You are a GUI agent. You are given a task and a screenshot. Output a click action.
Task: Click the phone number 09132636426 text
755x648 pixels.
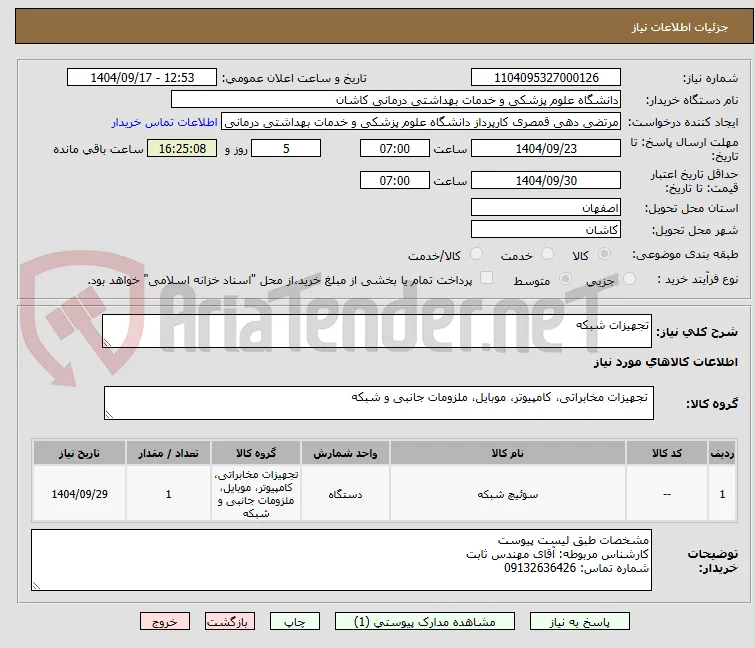[540, 568]
